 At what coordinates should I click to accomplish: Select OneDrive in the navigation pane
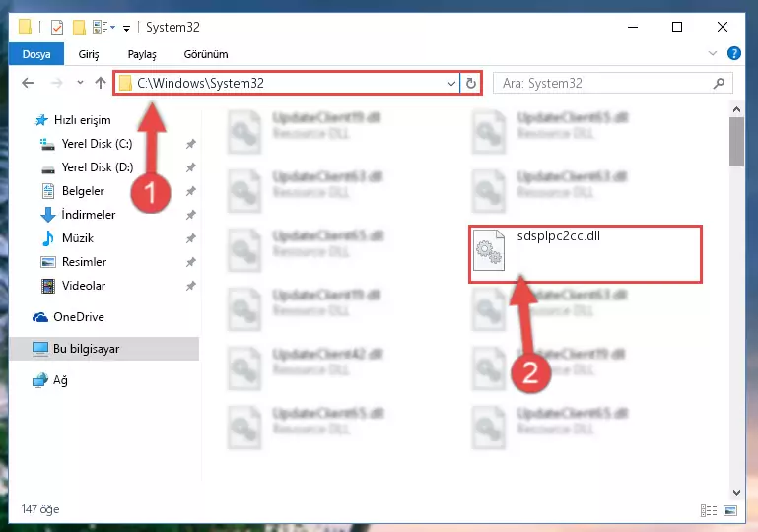point(78,317)
